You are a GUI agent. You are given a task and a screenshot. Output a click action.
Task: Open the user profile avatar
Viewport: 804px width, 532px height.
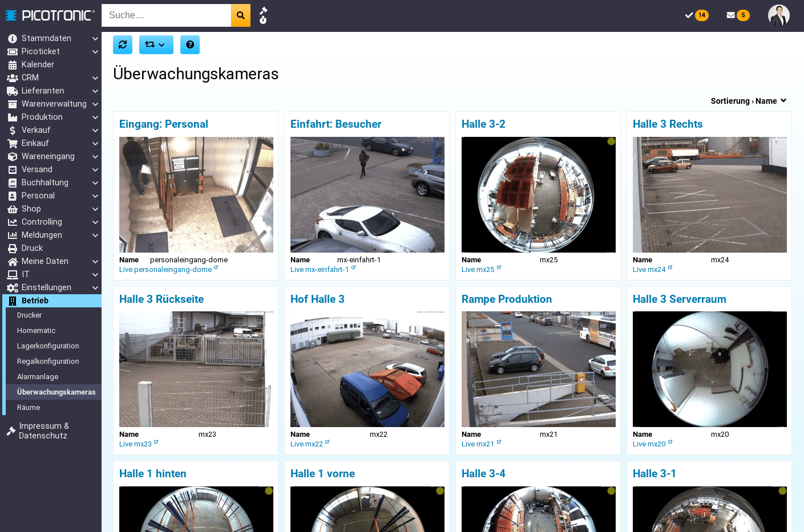[x=779, y=15]
